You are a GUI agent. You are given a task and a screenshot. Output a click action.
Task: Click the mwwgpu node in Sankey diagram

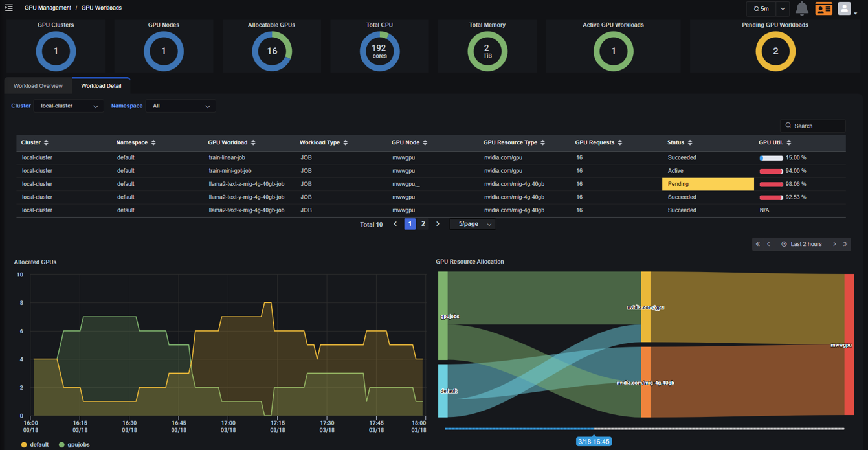pos(849,344)
